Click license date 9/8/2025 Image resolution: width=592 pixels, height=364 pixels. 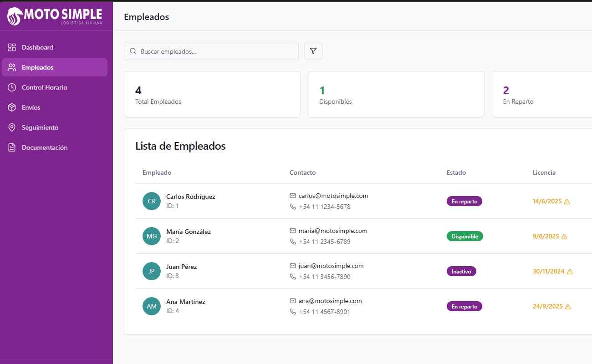[x=546, y=236]
